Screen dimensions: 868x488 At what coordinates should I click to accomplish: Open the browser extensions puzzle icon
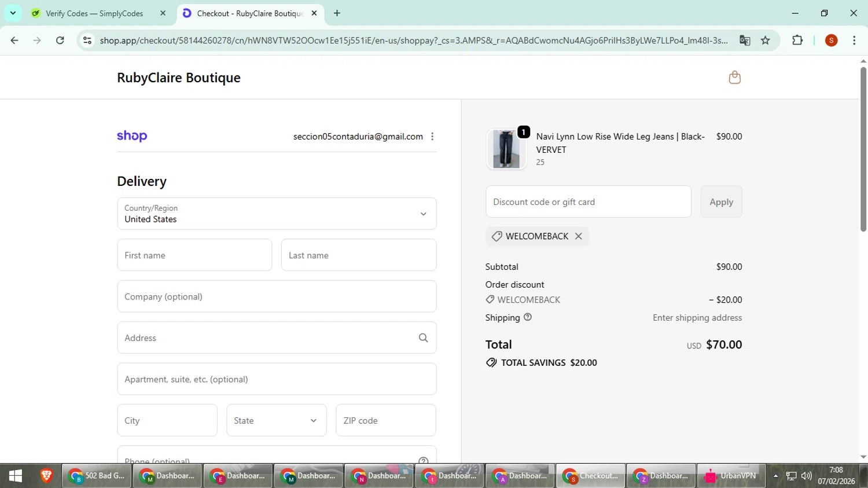(797, 40)
